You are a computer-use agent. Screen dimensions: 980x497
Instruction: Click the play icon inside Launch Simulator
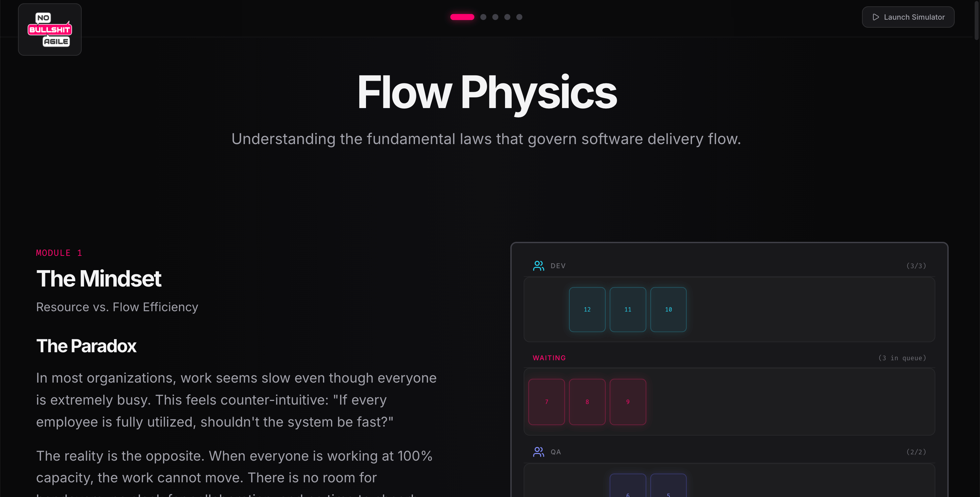(x=876, y=17)
